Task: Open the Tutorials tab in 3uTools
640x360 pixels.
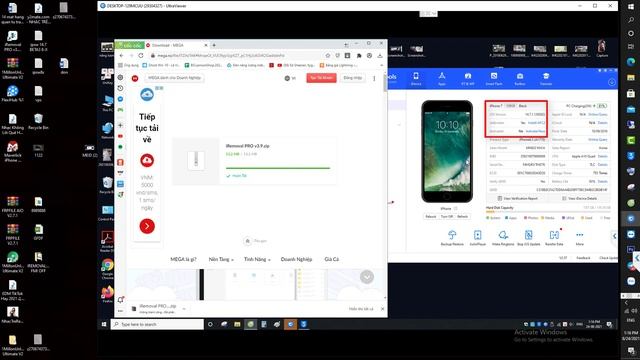Action: tap(546, 78)
